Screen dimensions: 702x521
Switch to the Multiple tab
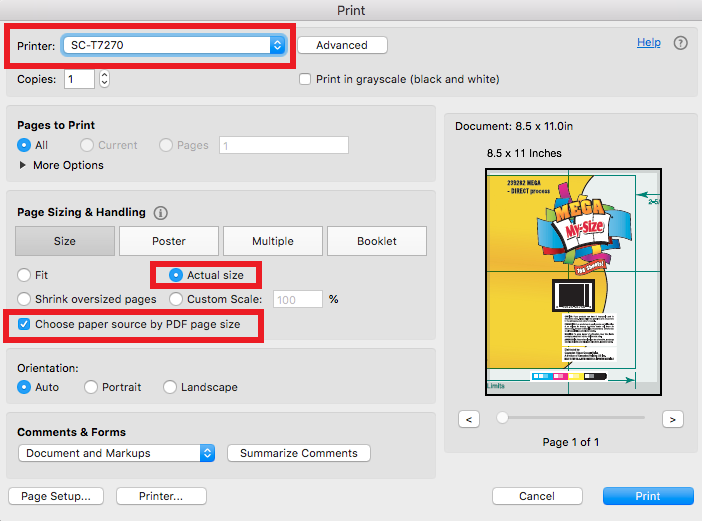click(x=273, y=241)
